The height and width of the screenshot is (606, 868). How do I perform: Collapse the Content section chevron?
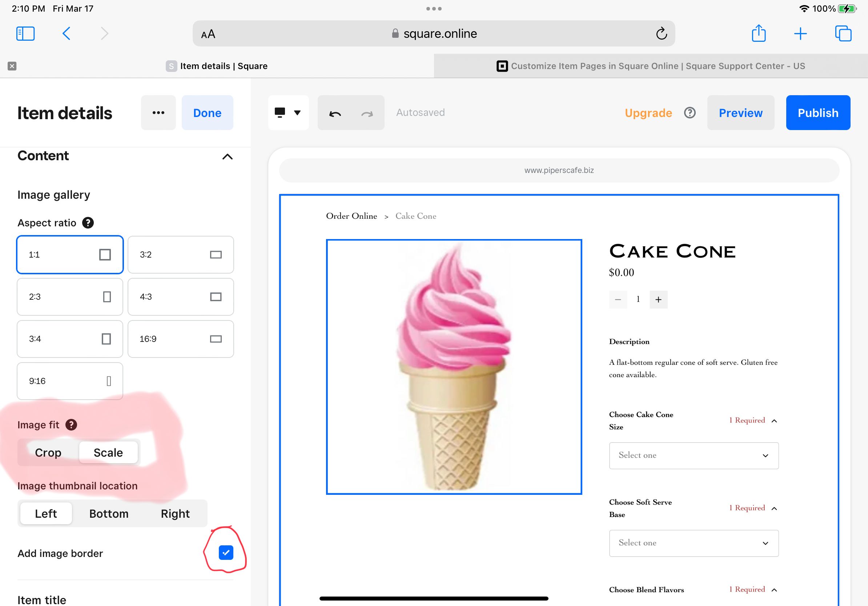click(x=227, y=157)
